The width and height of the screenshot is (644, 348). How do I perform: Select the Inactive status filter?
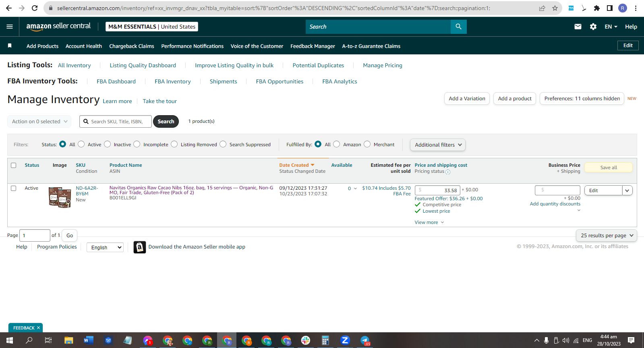point(108,144)
